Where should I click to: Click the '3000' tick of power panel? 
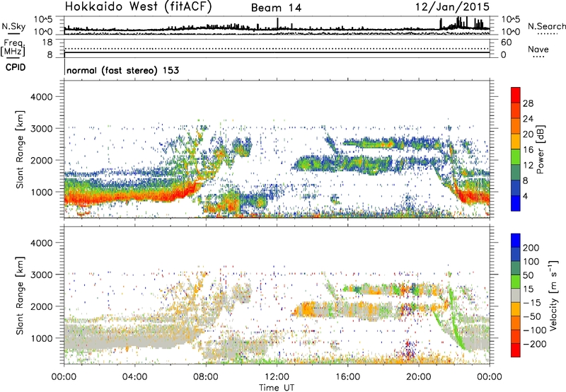coord(42,129)
